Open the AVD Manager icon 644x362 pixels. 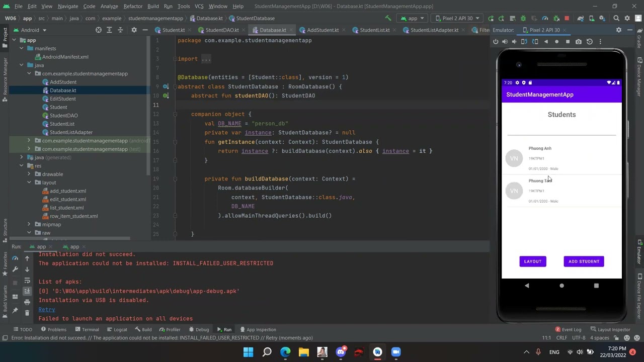point(591,18)
